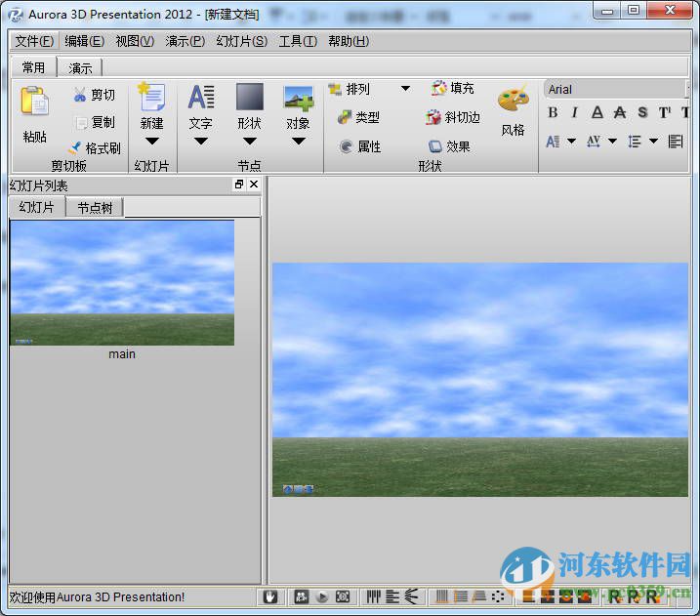This screenshot has width=700, height=616.
Task: Open the Edit (编辑) menu
Action: [x=84, y=42]
